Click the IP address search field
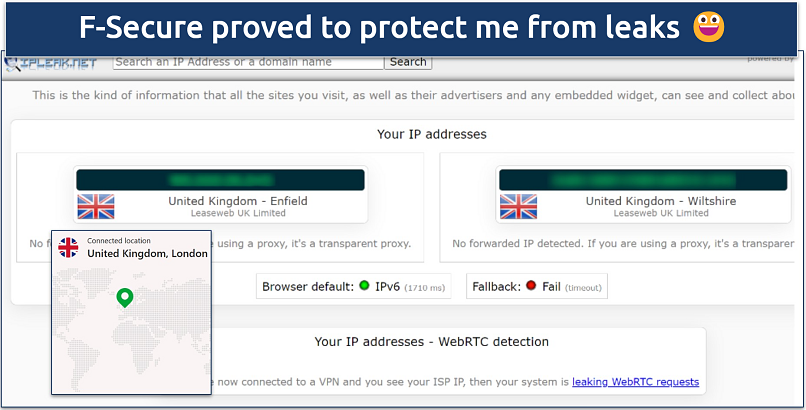The height and width of the screenshot is (410, 806). click(x=248, y=62)
